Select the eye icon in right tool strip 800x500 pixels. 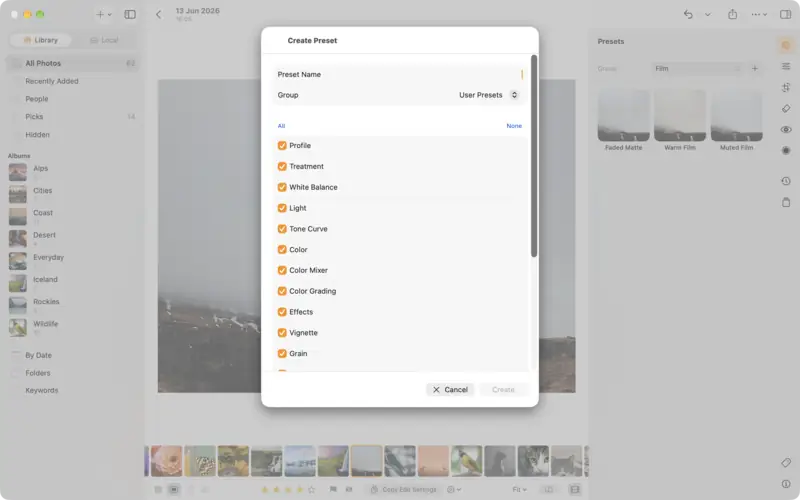point(786,130)
